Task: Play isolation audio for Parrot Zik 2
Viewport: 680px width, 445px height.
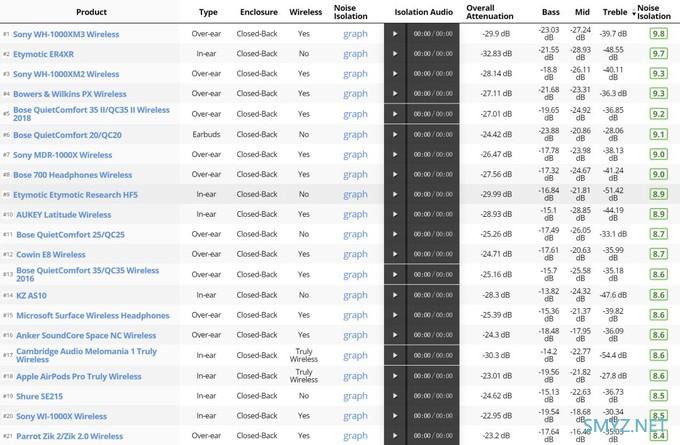Action: [395, 435]
